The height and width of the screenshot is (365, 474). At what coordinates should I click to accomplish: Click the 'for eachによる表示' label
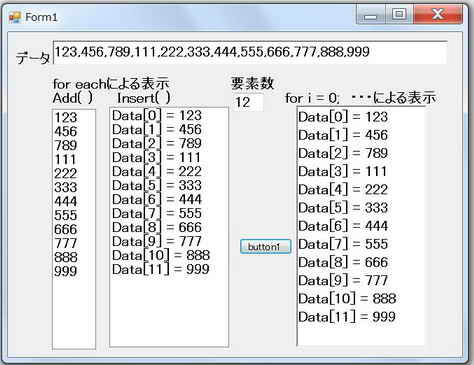(111, 84)
